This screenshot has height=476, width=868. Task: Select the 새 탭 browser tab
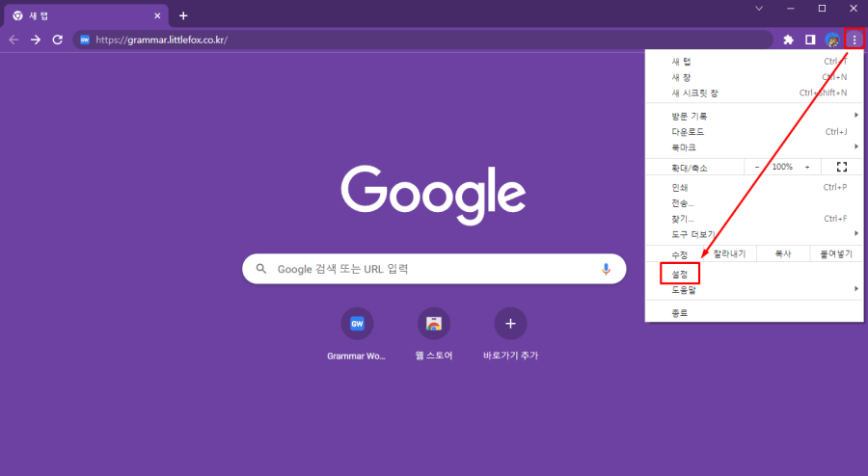click(x=87, y=15)
